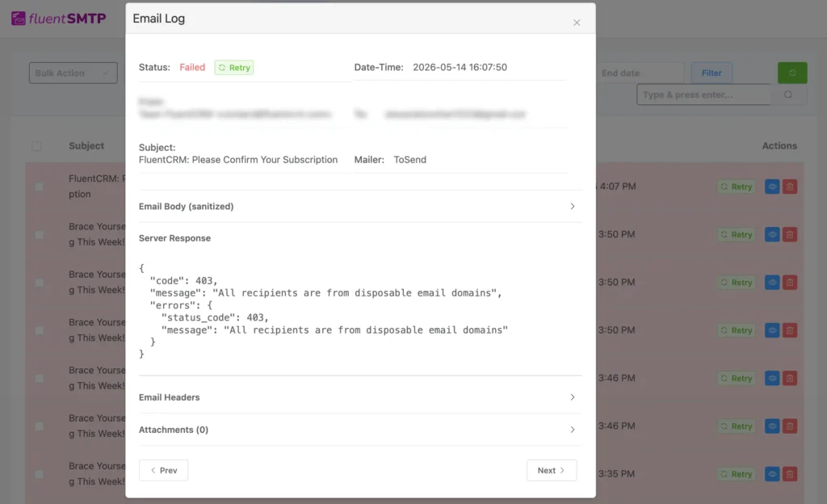Check the checkbox of the 3:35 PM row
Viewport: 827px width, 504px height.
39,474
